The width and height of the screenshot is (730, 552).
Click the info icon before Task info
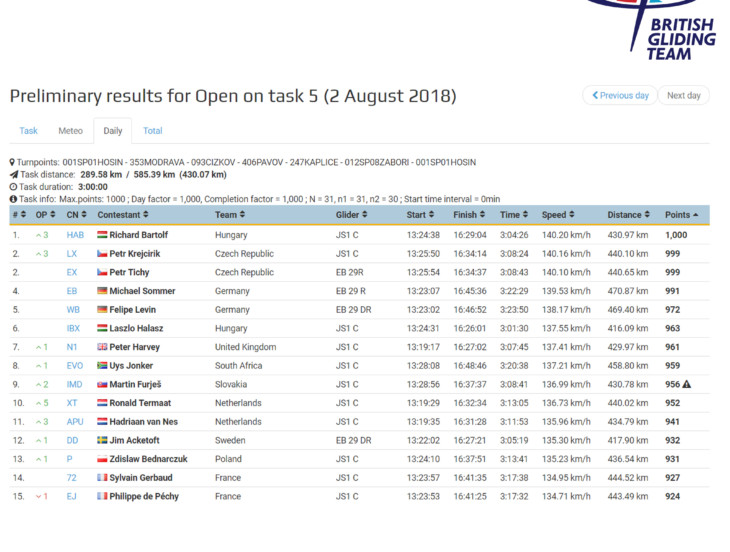click(13, 199)
